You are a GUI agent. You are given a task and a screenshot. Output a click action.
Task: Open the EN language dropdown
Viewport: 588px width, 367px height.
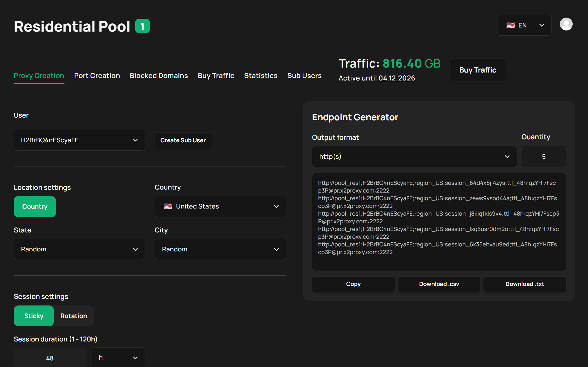(x=524, y=25)
